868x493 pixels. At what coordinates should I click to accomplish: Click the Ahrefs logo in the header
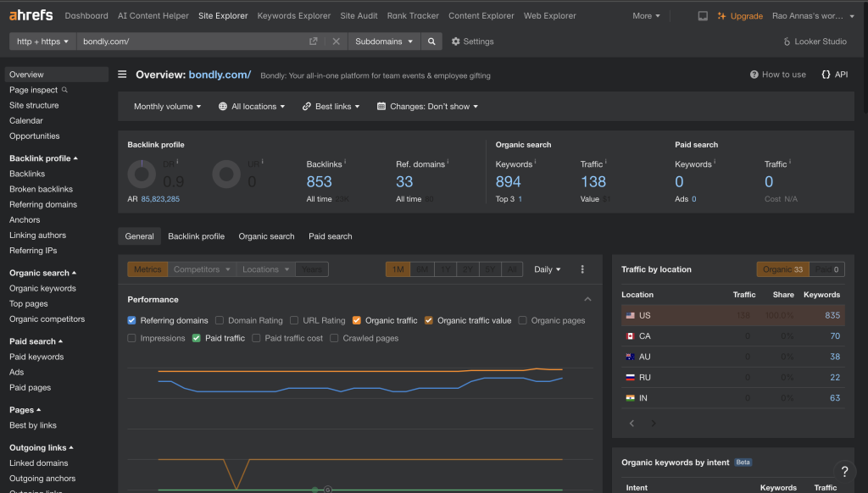coord(32,15)
